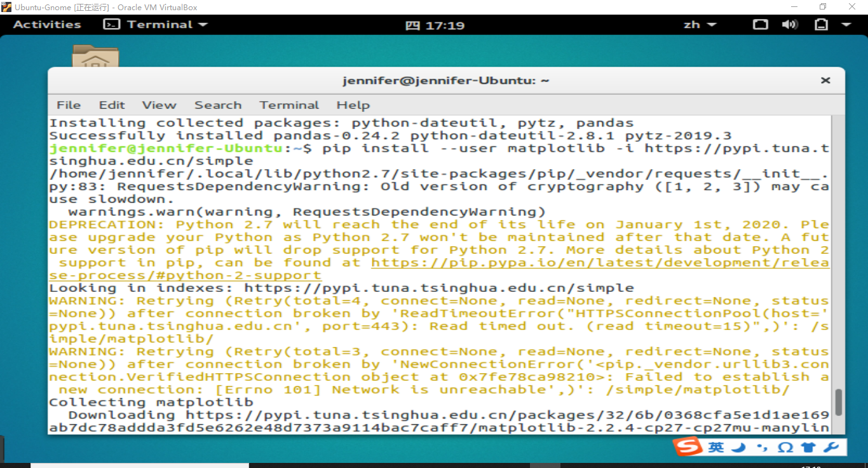The image size is (868, 468).
Task: Open the Help menu in terminal
Action: (x=353, y=105)
